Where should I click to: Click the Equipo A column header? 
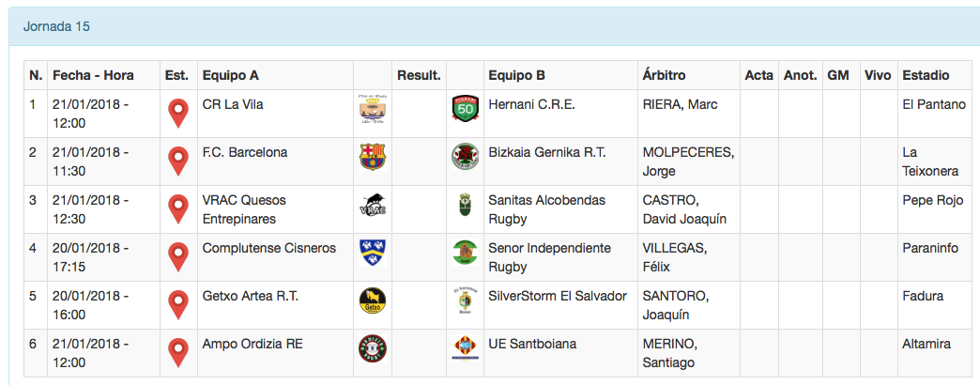[x=231, y=75]
